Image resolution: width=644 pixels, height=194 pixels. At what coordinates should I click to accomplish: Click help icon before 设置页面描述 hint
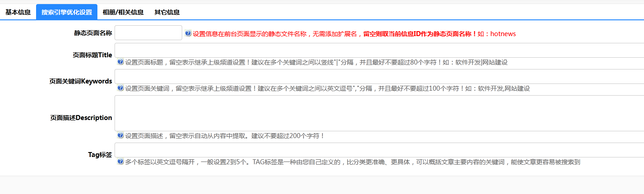[x=120, y=135]
